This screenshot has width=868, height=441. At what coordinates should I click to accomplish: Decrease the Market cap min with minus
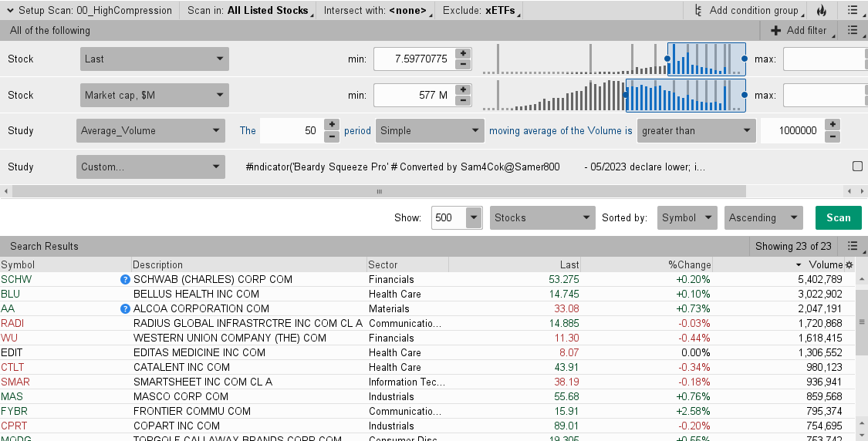(x=463, y=101)
